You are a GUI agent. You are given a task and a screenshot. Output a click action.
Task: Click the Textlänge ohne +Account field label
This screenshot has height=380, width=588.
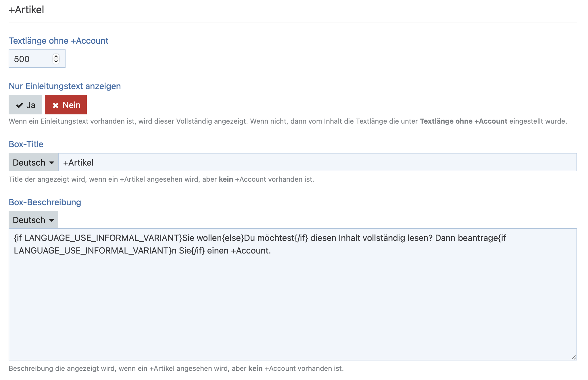[x=58, y=41]
